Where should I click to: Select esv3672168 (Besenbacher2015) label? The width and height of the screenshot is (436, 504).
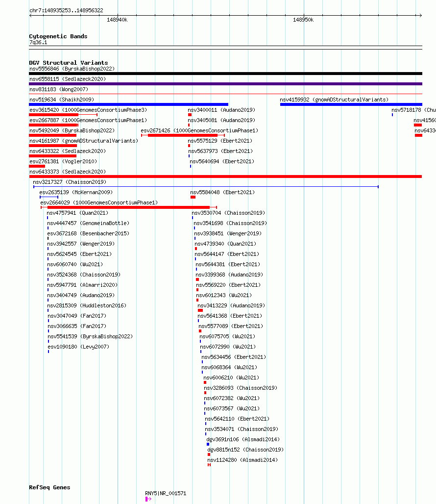88,233
